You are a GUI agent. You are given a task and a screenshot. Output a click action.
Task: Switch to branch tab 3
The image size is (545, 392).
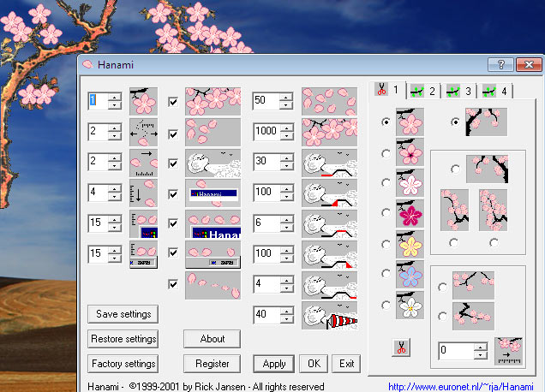[459, 92]
